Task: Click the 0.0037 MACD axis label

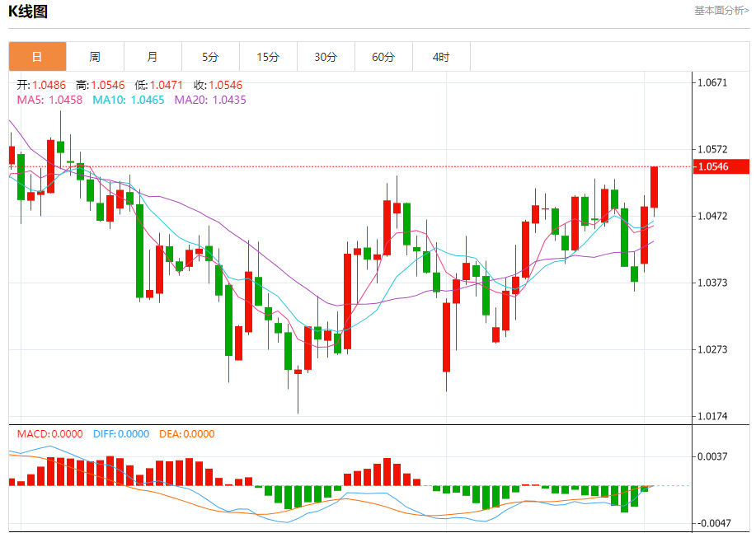Action: click(x=712, y=456)
